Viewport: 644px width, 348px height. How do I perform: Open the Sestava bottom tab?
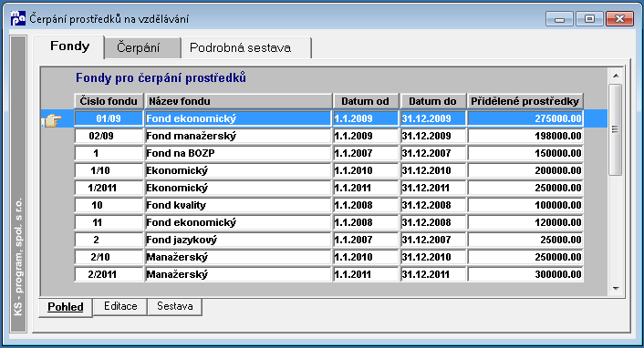[174, 307]
